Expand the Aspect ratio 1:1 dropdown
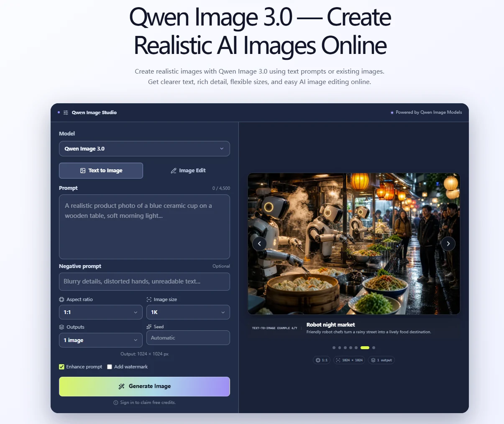Image resolution: width=504 pixels, height=424 pixels. (x=100, y=312)
